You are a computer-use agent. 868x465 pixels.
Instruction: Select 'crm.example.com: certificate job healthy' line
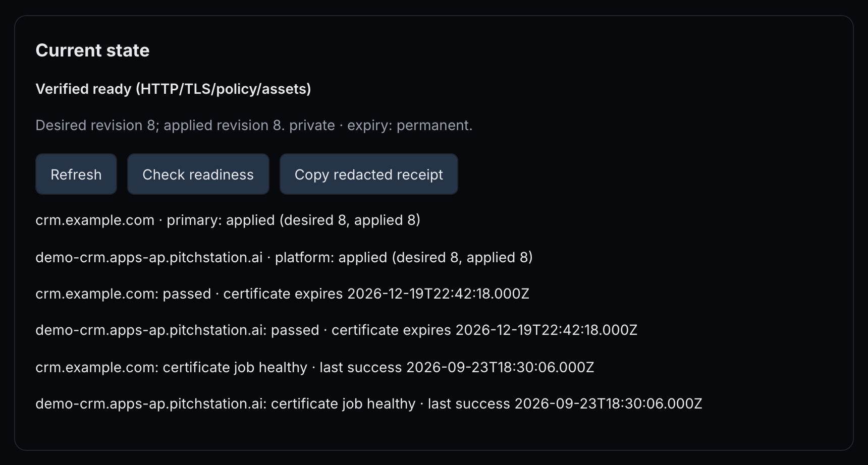(x=315, y=367)
